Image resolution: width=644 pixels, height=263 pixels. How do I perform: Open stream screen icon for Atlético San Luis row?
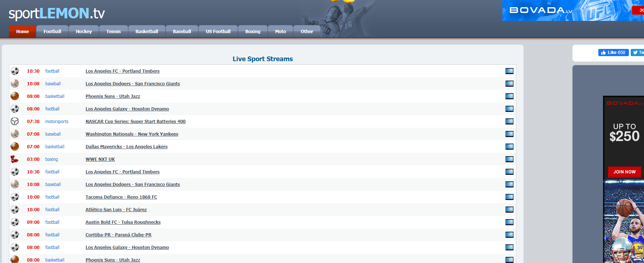[510, 209]
